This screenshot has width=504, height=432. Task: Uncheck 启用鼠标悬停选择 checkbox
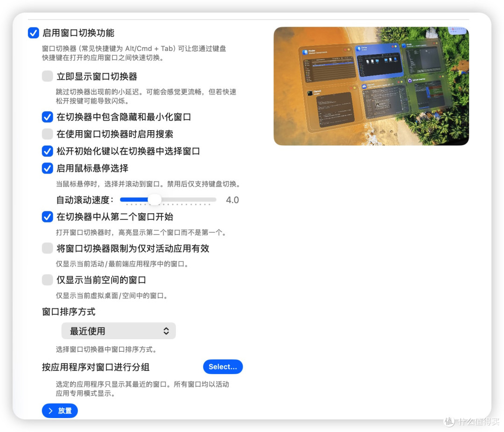click(x=48, y=168)
